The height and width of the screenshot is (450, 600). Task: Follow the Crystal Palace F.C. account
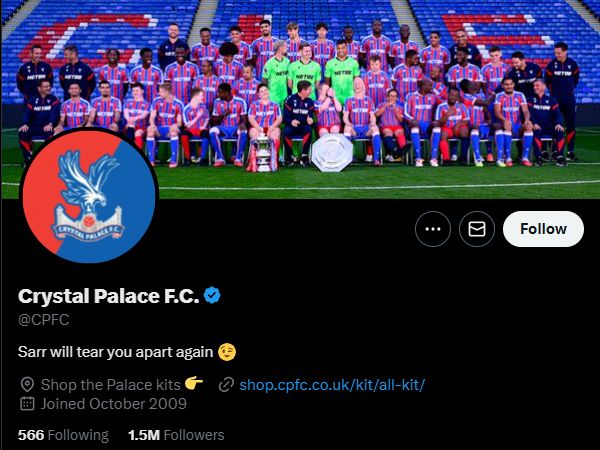point(543,229)
